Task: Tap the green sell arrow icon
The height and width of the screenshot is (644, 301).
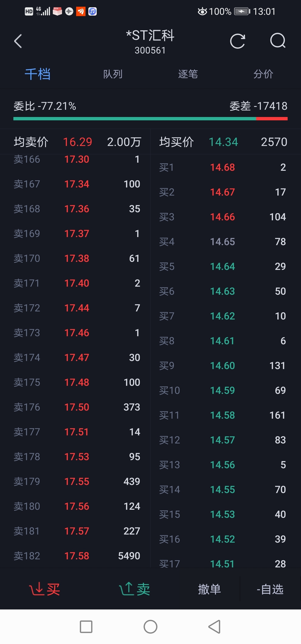Action: [127, 589]
